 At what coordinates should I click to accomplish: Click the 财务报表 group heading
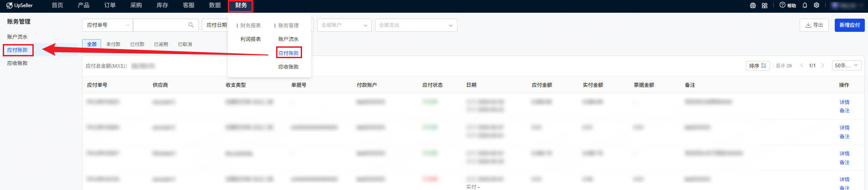[x=251, y=25]
